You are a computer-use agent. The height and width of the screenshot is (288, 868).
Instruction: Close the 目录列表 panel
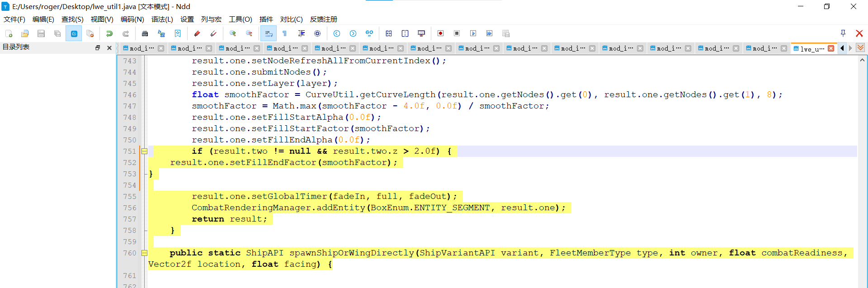tap(109, 47)
